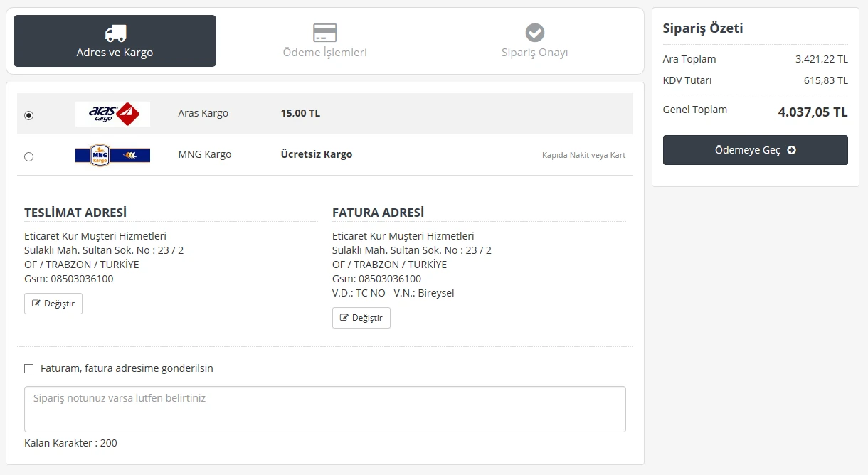
Task: Enable the 'Faturam, fatura adresime gönderilsin' checkbox
Action: tap(29, 368)
